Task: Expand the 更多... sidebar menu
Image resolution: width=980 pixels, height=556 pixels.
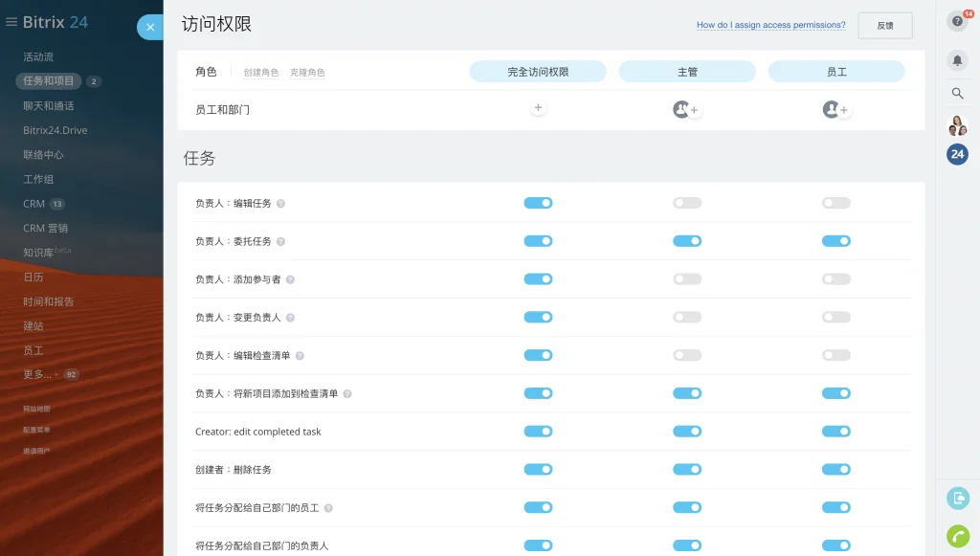Action: 37,374
